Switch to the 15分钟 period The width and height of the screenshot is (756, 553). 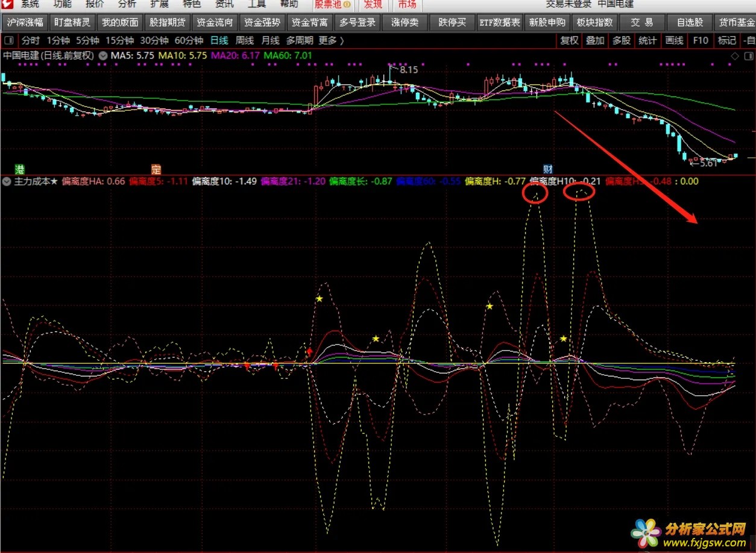point(120,40)
